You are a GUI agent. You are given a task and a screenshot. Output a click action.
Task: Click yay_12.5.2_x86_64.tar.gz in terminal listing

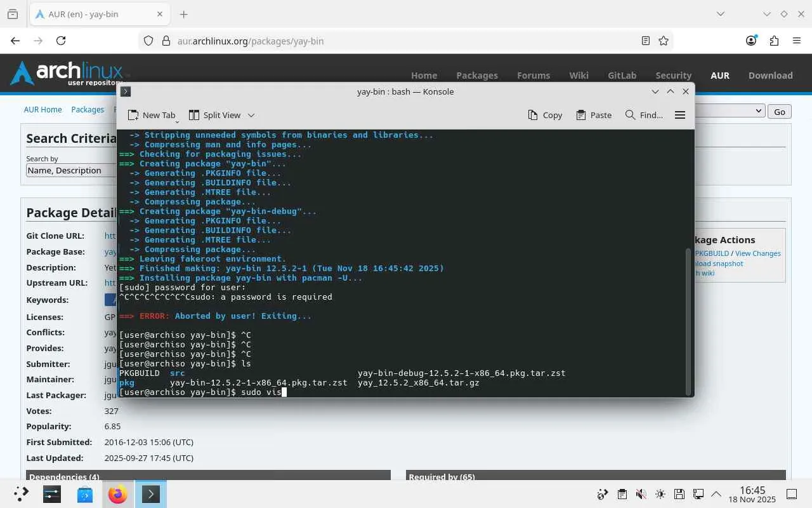pos(418,383)
